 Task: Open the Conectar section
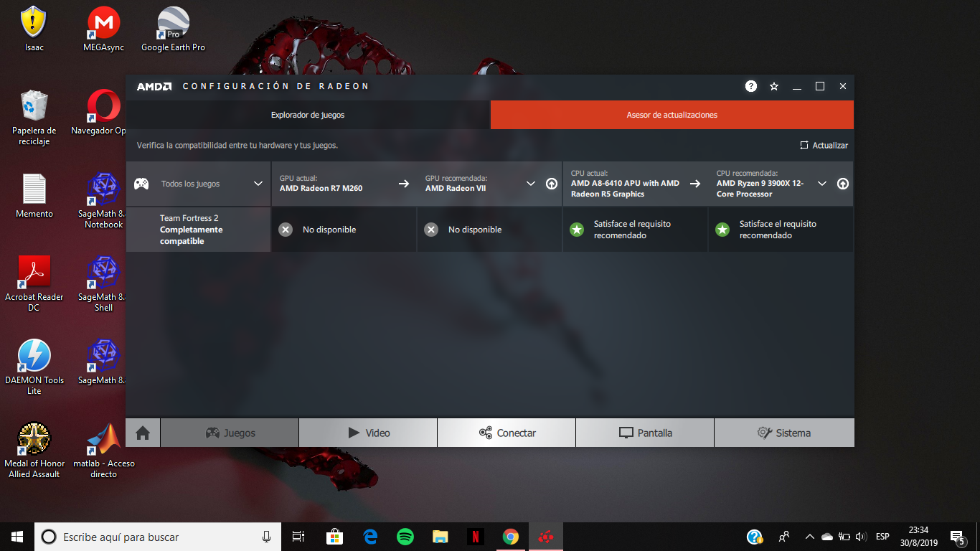[507, 433]
